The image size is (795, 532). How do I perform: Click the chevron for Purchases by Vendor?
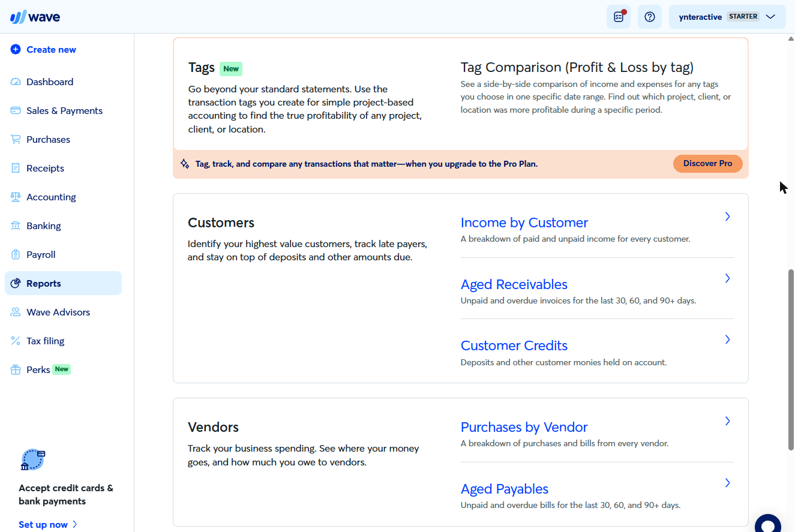coord(727,421)
